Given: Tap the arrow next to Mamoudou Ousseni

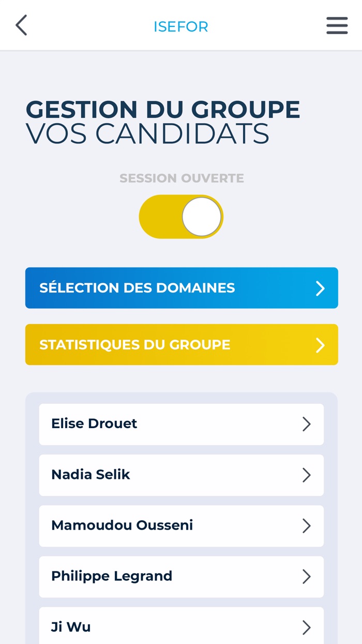Looking at the screenshot, I should [308, 526].
